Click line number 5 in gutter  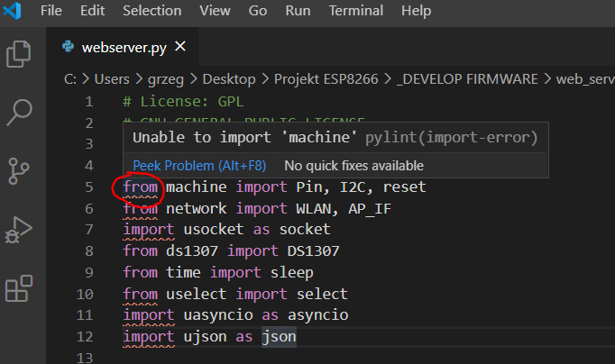pyautogui.click(x=89, y=187)
